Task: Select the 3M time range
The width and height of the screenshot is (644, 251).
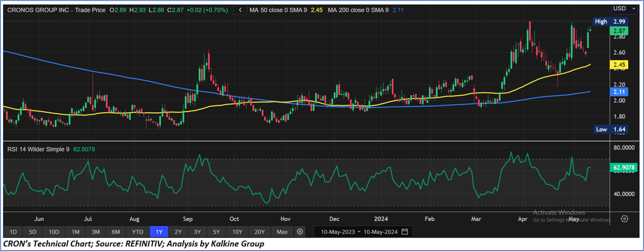Action: tap(95, 232)
